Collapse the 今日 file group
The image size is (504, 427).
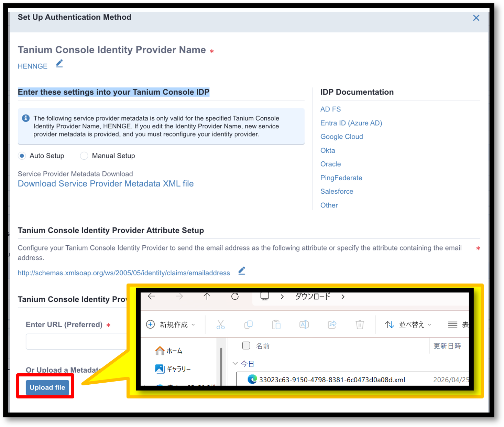235,363
